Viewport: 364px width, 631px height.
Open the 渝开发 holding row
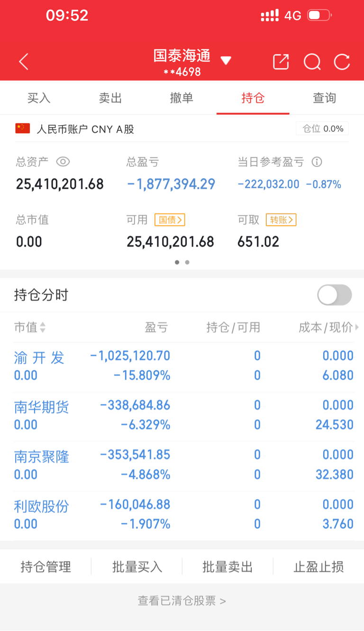click(182, 366)
